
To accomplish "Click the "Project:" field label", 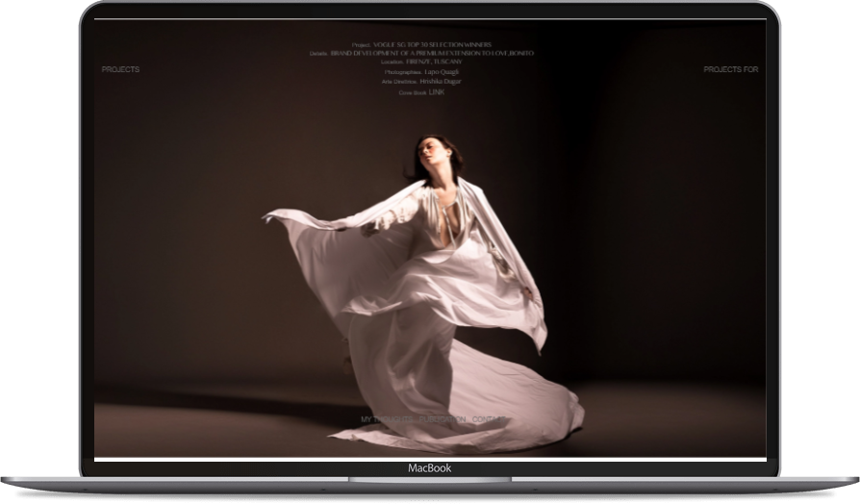I will (362, 45).
